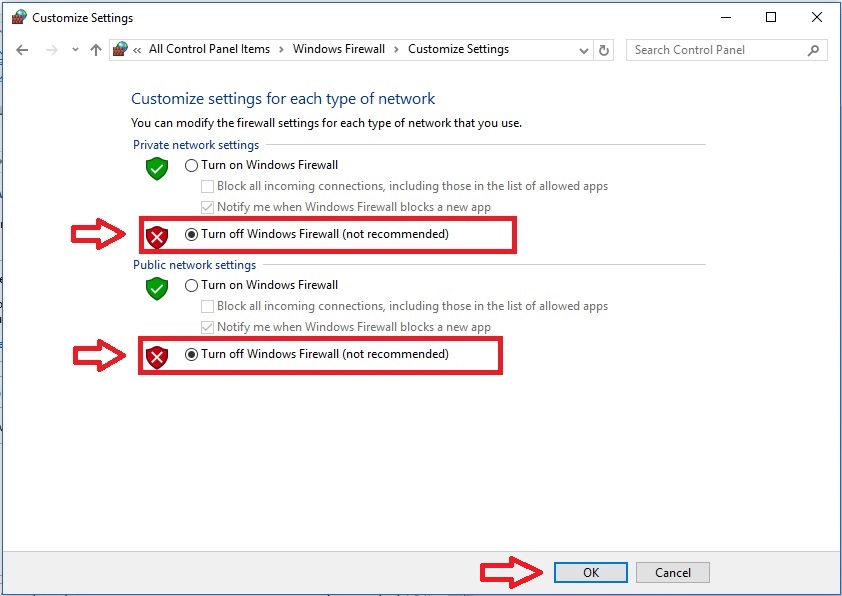Click red shield under Private network settings
This screenshot has width=842, height=596.
157,237
